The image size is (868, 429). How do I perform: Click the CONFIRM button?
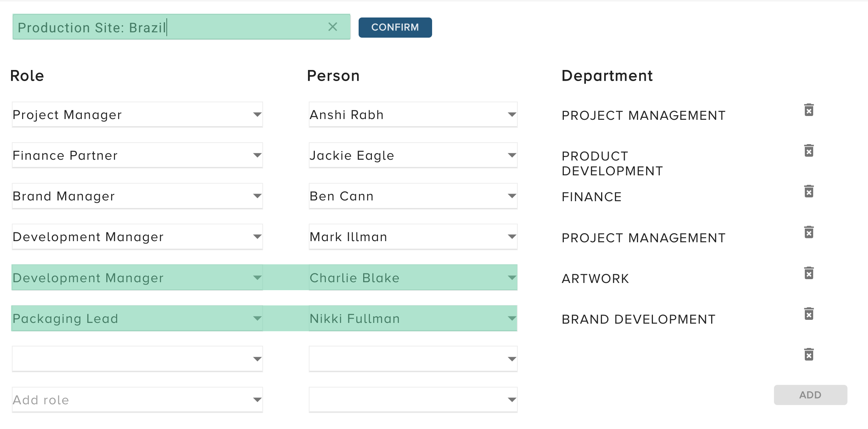tap(395, 27)
